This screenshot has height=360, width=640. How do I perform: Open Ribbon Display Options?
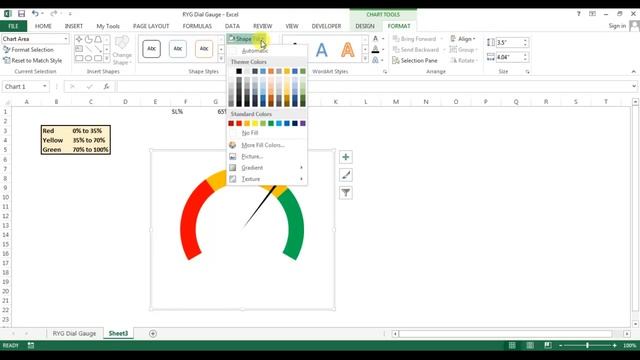(592, 14)
